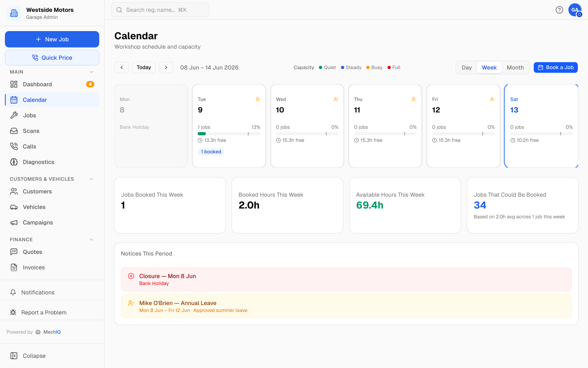Click the Dashboard grid icon
This screenshot has width=588, height=368.
(14, 84)
